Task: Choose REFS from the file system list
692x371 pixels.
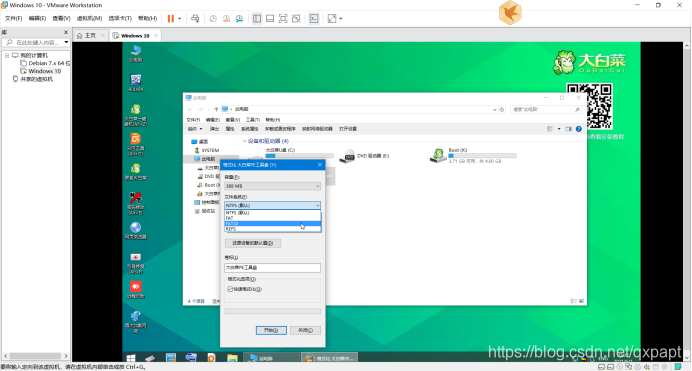Action: coord(272,229)
